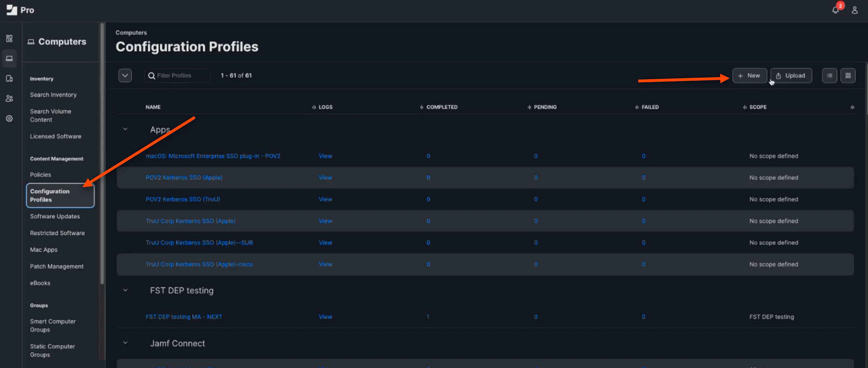Open Software Updates
The image size is (868, 368).
55,216
